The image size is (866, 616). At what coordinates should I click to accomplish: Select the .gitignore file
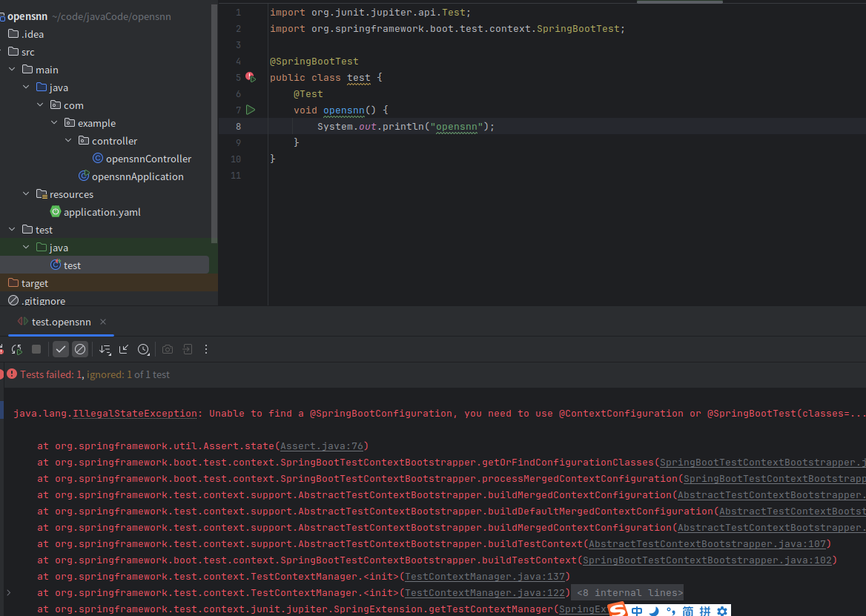36,301
